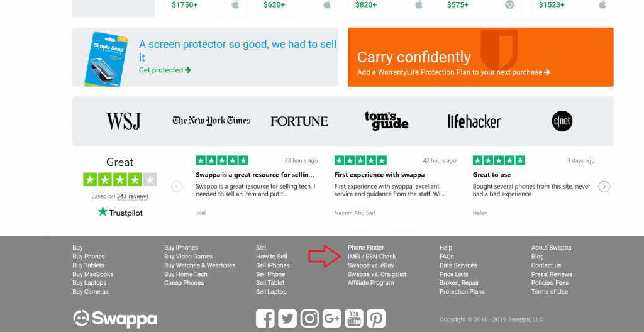
Task: Click the WSJ press logo
Action: pos(123,121)
